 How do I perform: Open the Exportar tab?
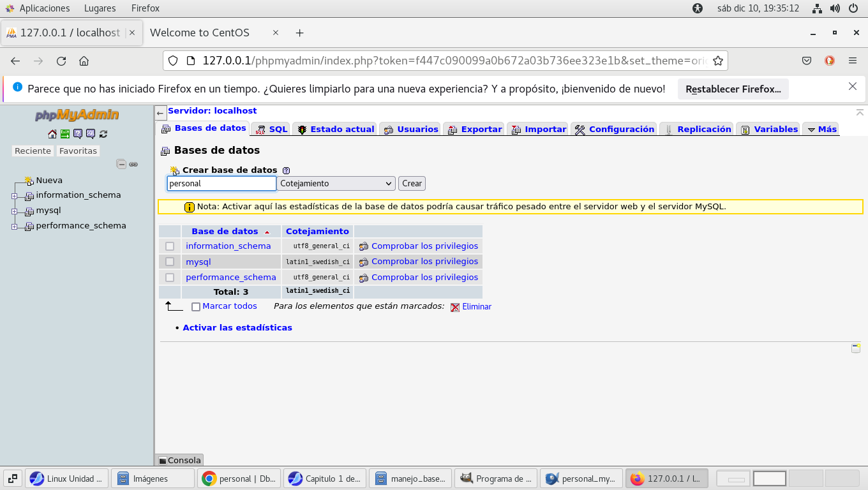coord(474,129)
